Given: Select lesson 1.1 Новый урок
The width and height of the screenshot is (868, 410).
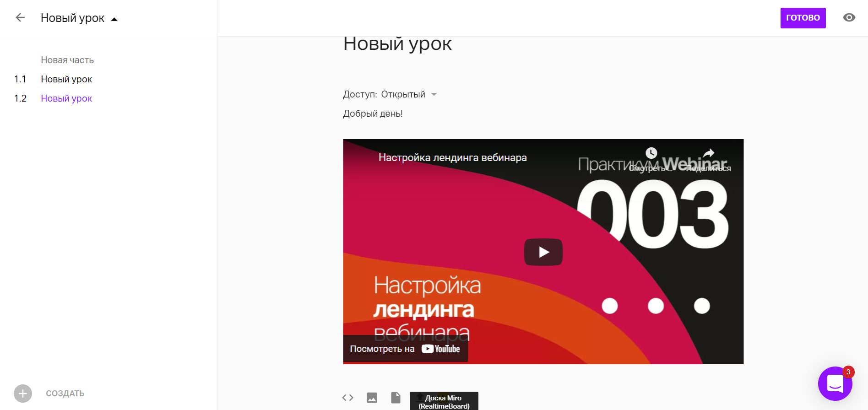Looking at the screenshot, I should 66,79.
